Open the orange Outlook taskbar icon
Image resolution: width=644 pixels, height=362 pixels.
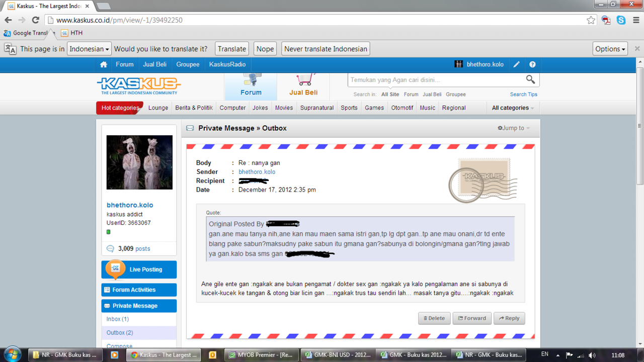(212, 354)
